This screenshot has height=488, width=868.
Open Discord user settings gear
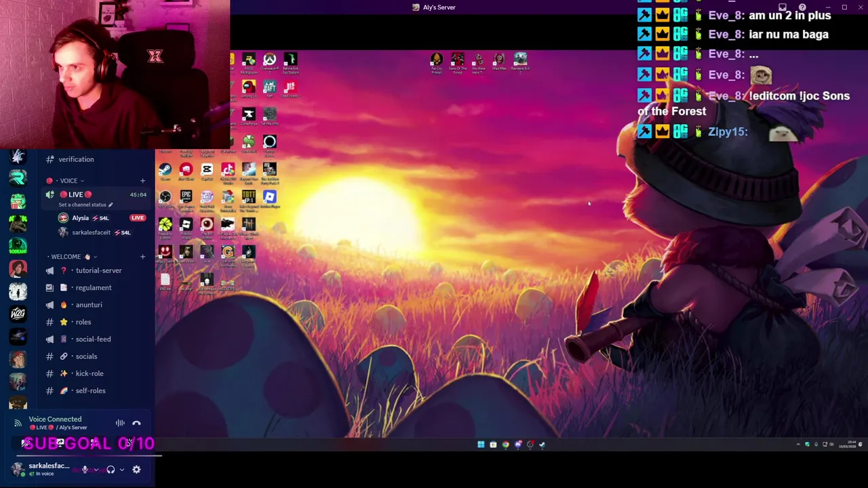click(136, 469)
